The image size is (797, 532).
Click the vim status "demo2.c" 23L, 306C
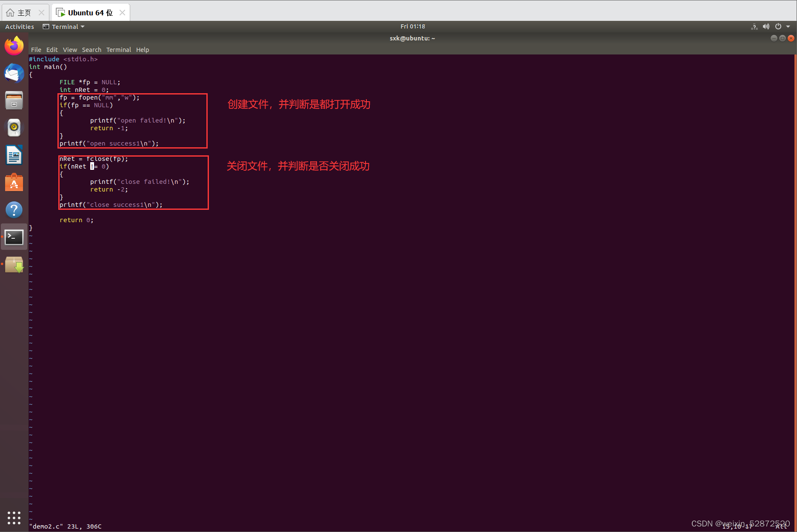pyautogui.click(x=66, y=526)
